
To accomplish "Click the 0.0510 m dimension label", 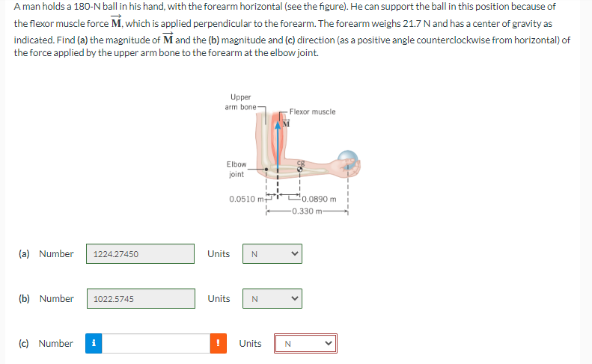I will [247, 199].
